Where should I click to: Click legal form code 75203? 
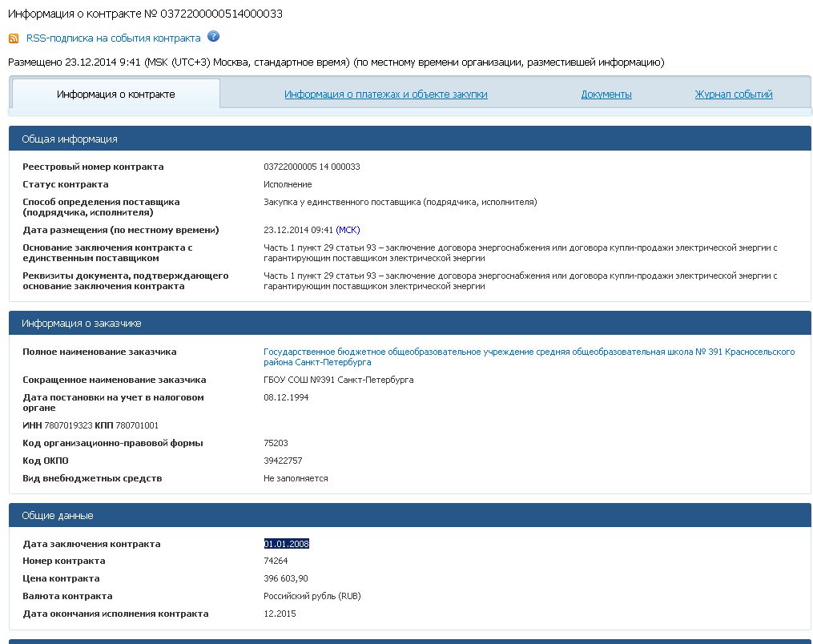coord(276,443)
